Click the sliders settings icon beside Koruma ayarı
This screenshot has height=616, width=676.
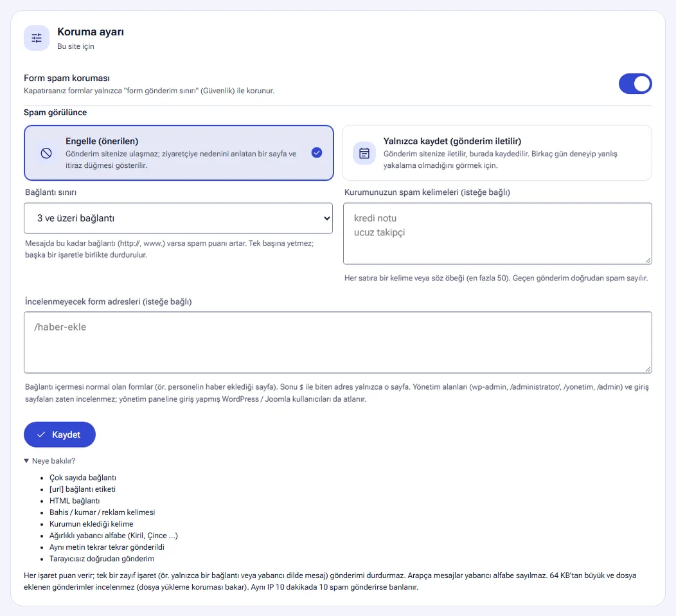click(37, 38)
